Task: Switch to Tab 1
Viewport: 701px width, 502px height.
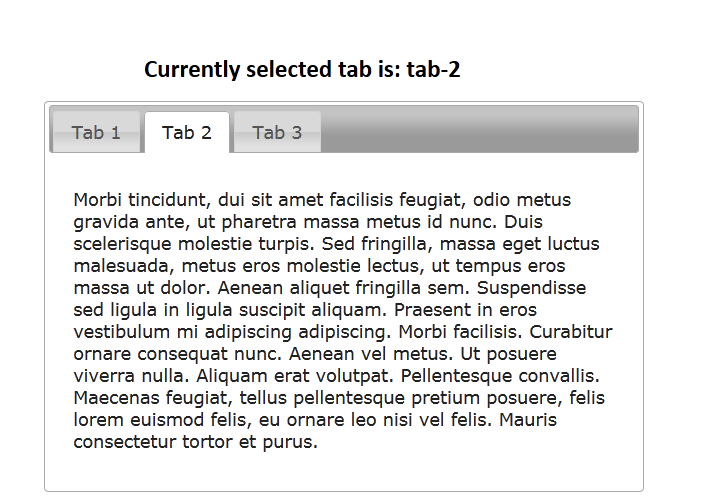Action: [96, 133]
